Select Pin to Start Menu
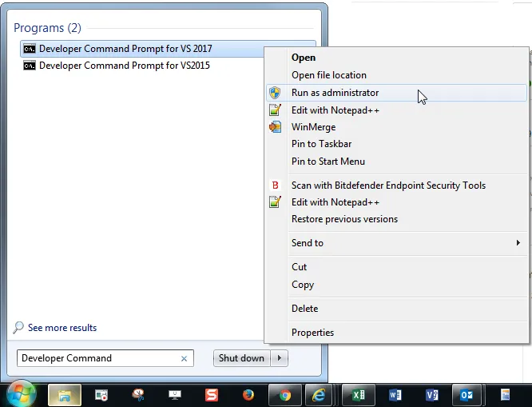Image resolution: width=532 pixels, height=407 pixels. click(x=396, y=162)
